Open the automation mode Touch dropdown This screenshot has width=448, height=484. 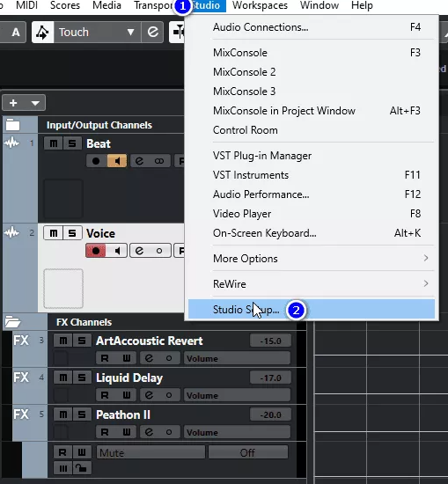97,32
